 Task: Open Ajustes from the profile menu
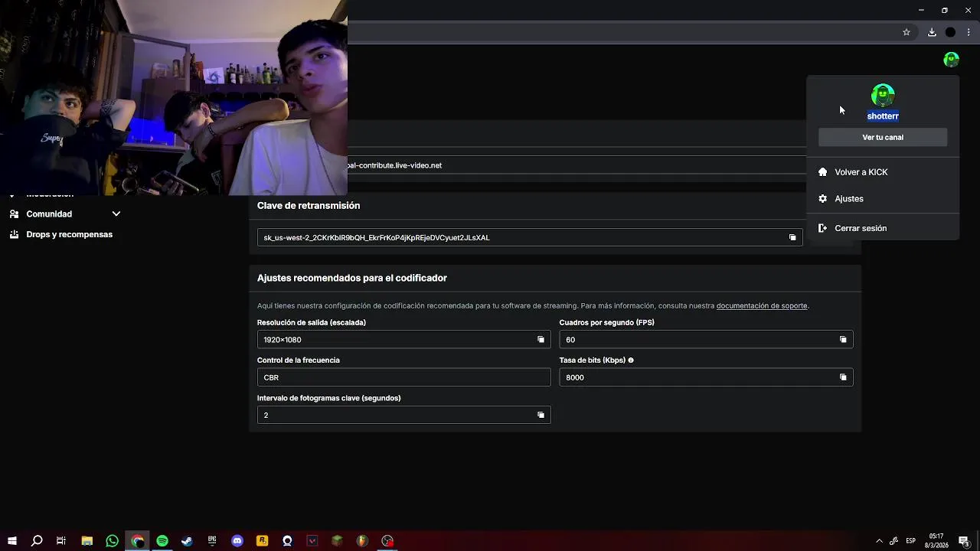(x=883, y=199)
